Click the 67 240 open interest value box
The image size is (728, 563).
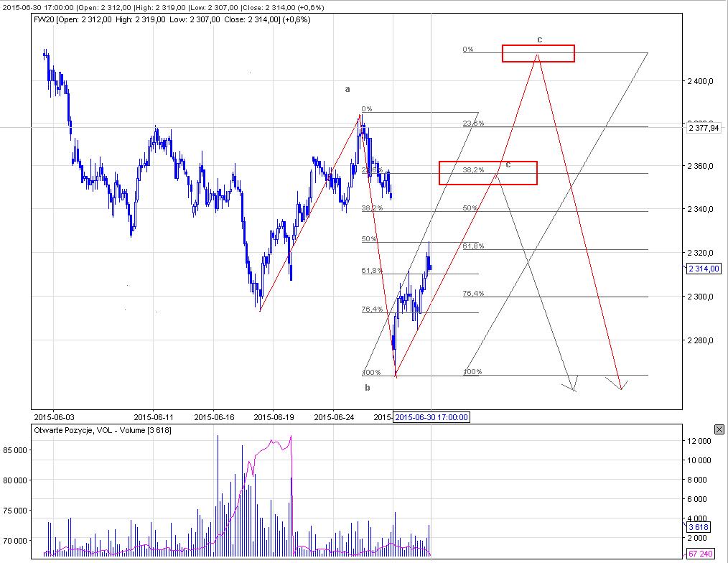point(700,554)
